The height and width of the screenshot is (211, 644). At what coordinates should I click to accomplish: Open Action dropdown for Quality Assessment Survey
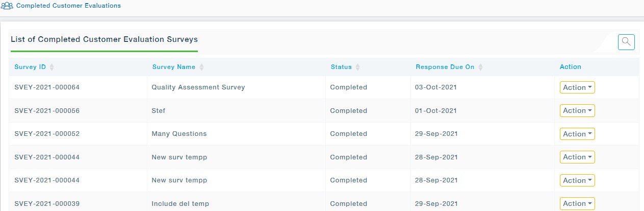(x=577, y=87)
